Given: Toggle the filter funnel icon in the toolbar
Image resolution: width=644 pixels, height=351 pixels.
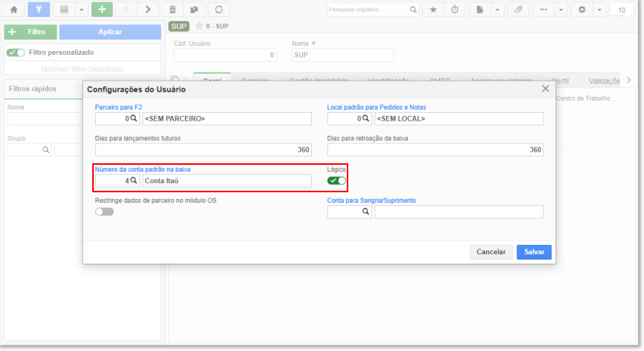Looking at the screenshot, I should (x=39, y=9).
